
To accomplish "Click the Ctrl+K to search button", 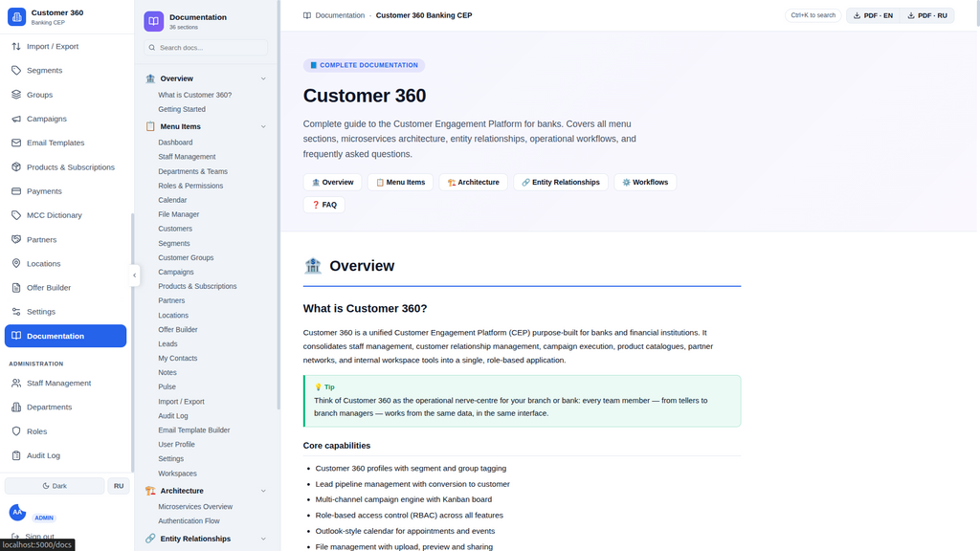I will point(813,15).
